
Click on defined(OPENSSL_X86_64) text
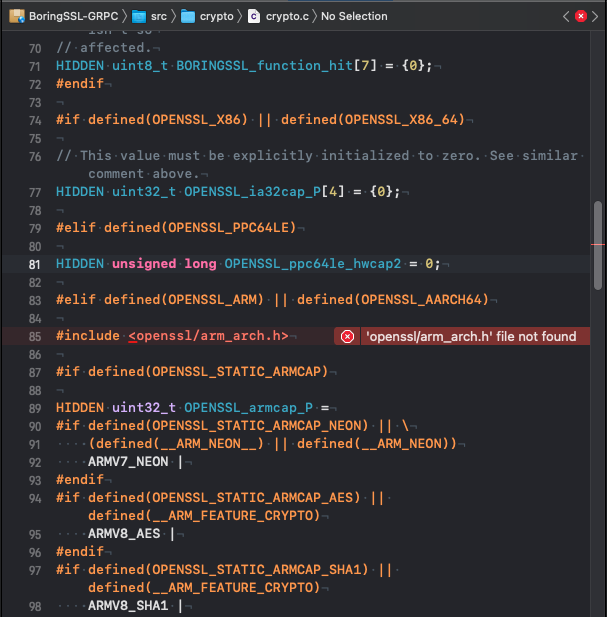(x=373, y=120)
